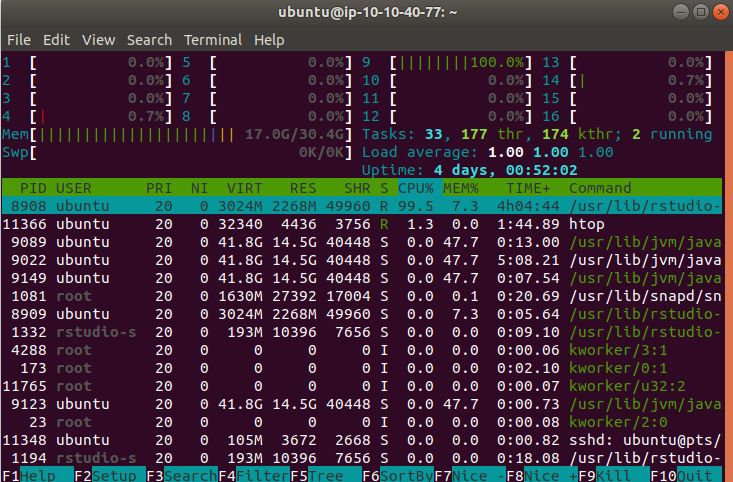Open the View menu

(x=99, y=40)
